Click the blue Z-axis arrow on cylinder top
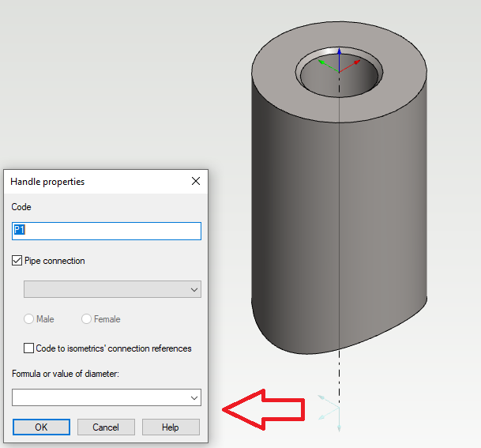The width and height of the screenshot is (481, 448). (339, 55)
